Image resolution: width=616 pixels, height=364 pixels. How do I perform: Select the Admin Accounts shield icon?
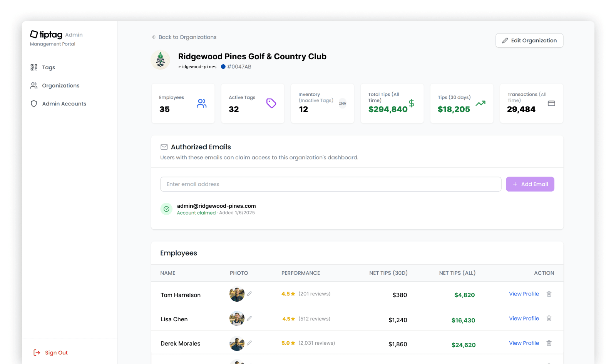pos(34,104)
